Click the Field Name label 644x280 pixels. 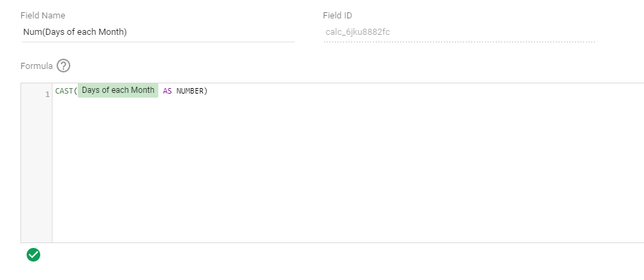point(43,15)
